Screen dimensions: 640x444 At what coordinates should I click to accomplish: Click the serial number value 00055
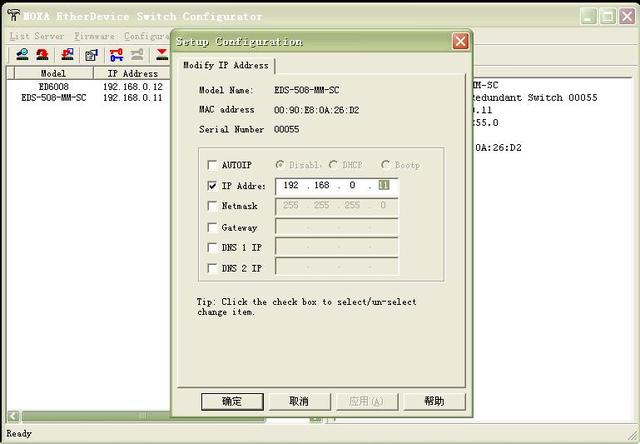287,129
